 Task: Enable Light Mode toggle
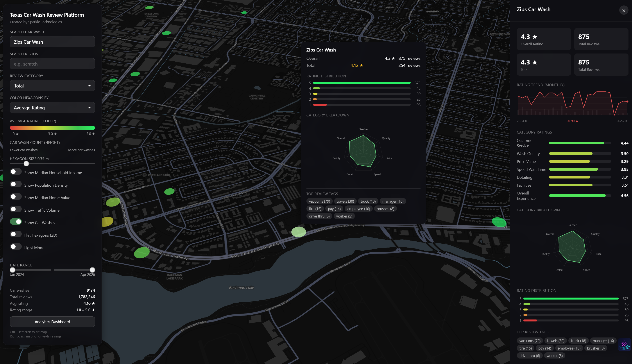pyautogui.click(x=16, y=247)
